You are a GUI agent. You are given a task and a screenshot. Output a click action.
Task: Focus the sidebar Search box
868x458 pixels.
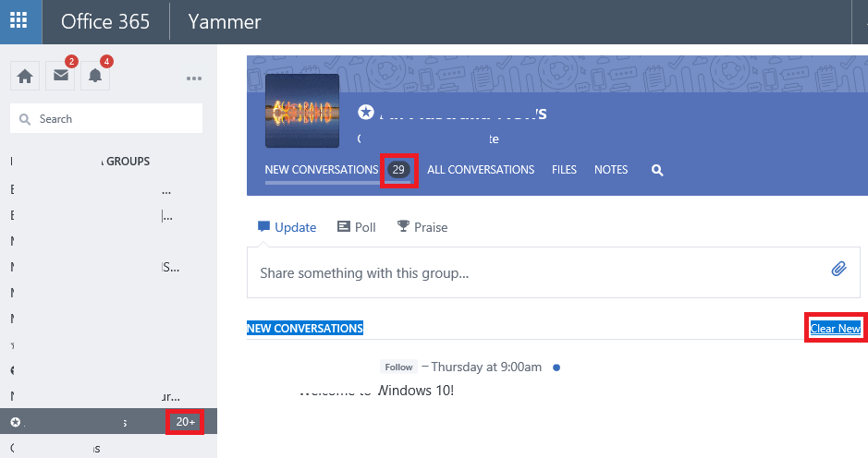click(106, 118)
